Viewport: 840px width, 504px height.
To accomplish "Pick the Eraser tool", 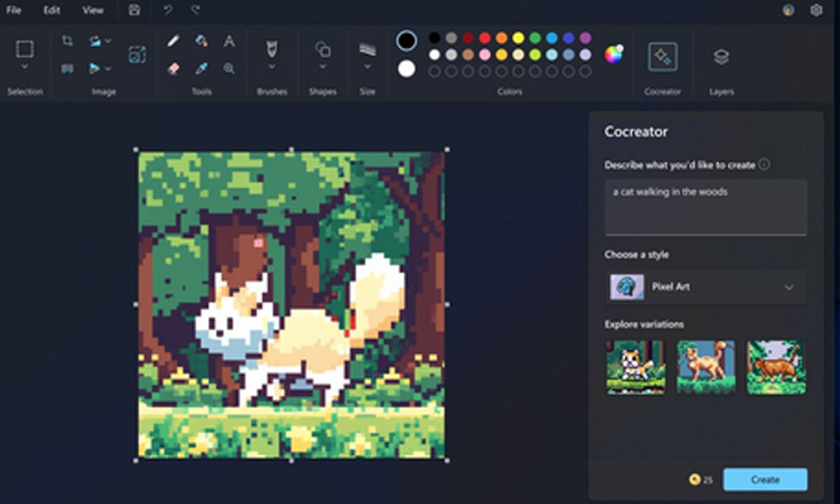I will (174, 67).
